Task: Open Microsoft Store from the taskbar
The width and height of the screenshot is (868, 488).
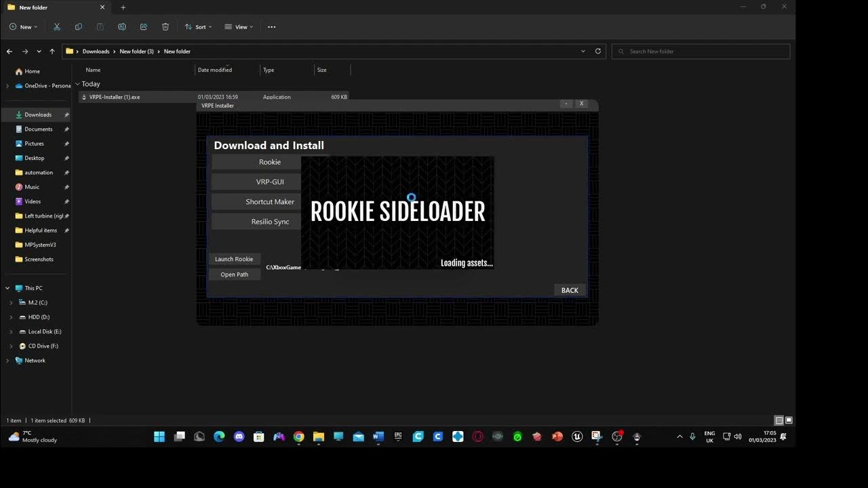Action: click(258, 436)
